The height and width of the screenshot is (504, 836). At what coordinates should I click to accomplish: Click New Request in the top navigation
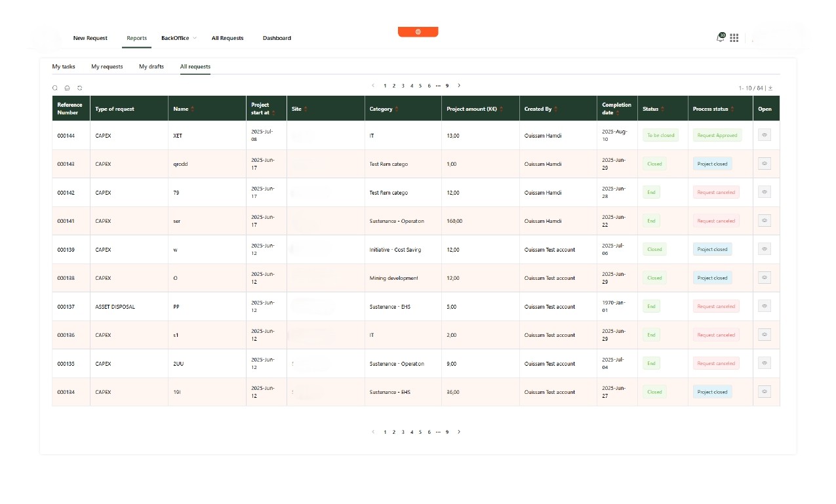(90, 38)
